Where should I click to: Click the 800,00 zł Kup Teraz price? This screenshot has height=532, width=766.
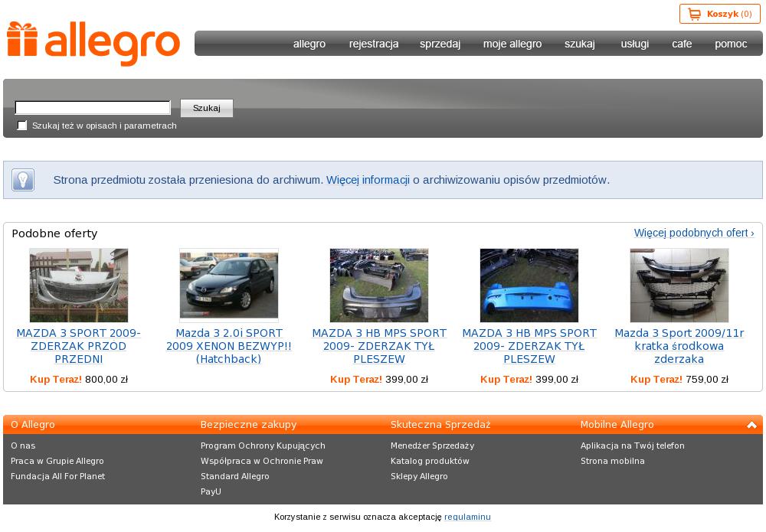pyautogui.click(x=79, y=379)
